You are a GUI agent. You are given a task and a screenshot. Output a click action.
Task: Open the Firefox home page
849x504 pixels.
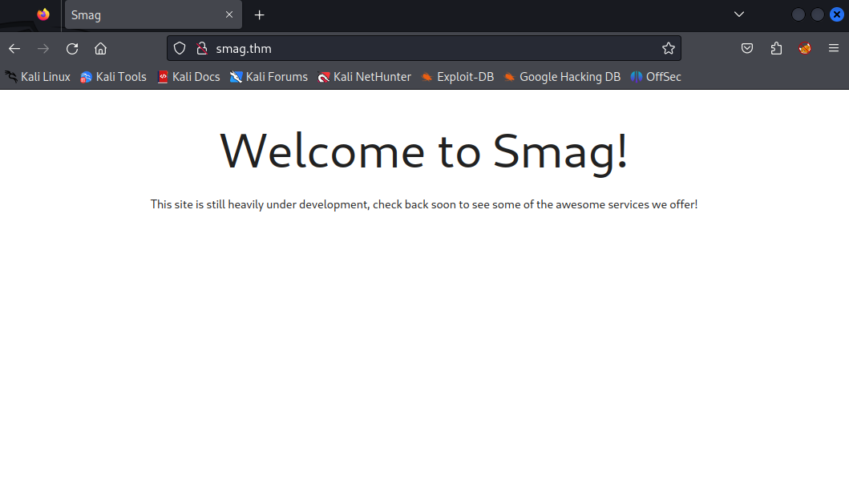(101, 49)
